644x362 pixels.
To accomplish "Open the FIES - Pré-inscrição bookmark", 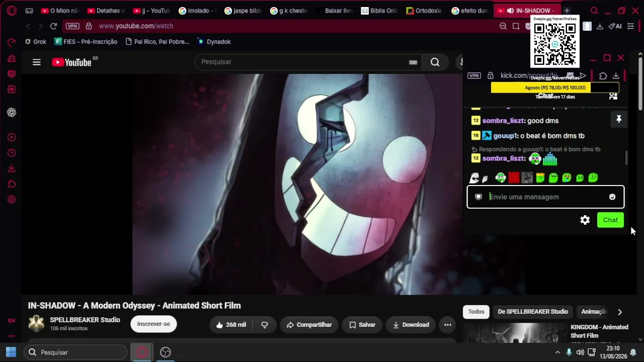I will (86, 42).
